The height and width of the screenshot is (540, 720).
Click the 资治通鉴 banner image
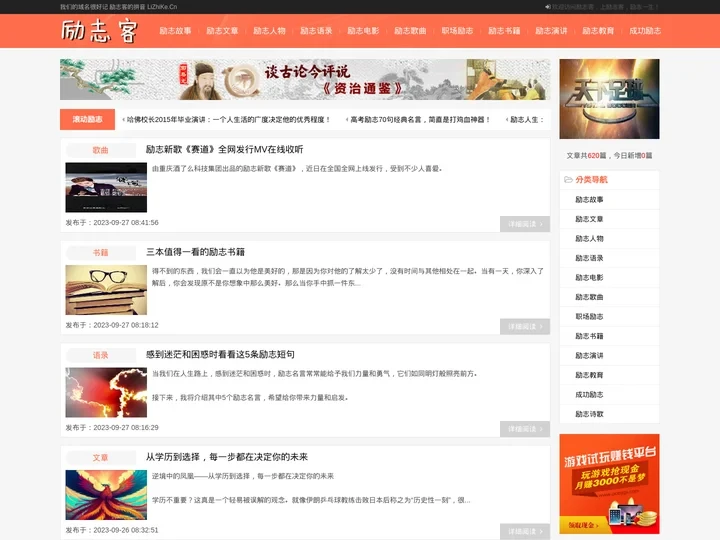[x=305, y=79]
